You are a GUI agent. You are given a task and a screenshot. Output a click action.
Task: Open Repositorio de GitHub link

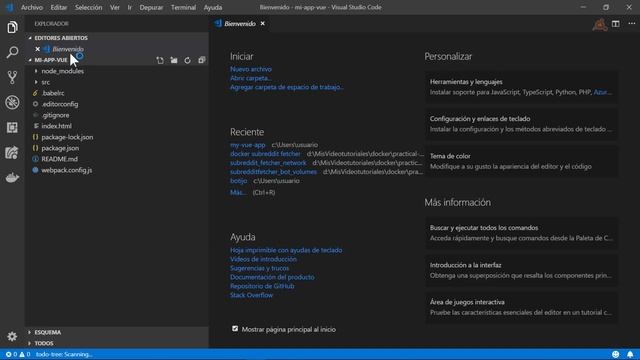(262, 286)
